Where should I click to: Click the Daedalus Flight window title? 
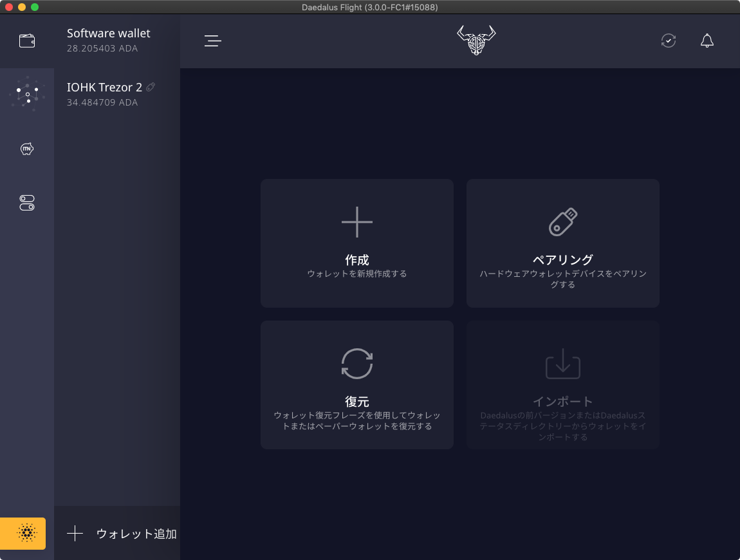pyautogui.click(x=370, y=7)
